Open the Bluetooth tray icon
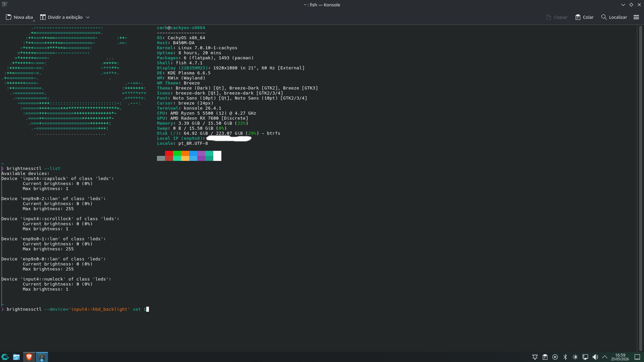Image resolution: width=644 pixels, height=362 pixels. (565, 357)
